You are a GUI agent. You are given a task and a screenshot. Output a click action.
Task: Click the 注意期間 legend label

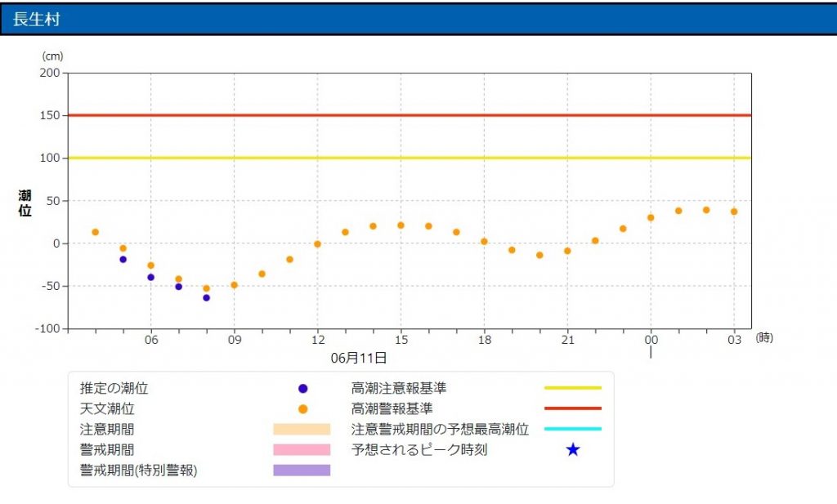point(107,429)
